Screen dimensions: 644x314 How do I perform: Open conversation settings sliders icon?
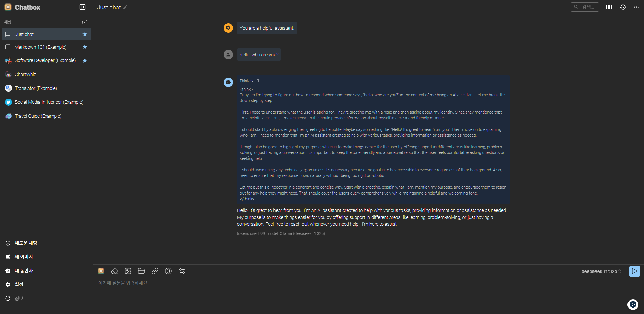pos(182,271)
